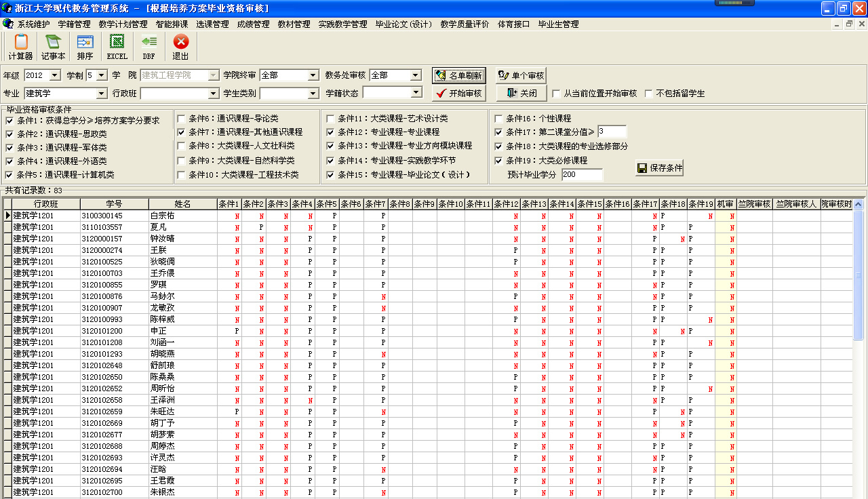This screenshot has height=499, width=868.
Task: Click the 保存条件 save conditions button
Action: point(659,168)
